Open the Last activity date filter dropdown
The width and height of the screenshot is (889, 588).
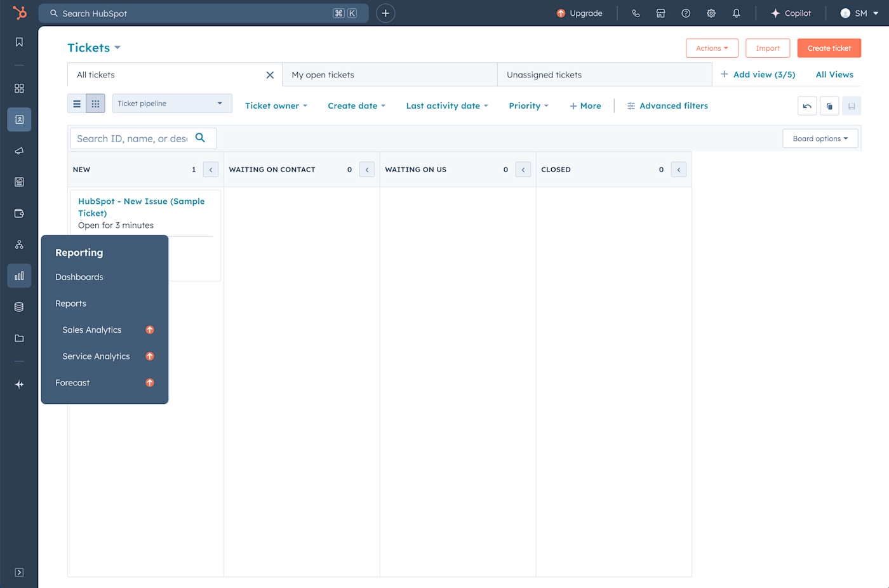(x=447, y=106)
